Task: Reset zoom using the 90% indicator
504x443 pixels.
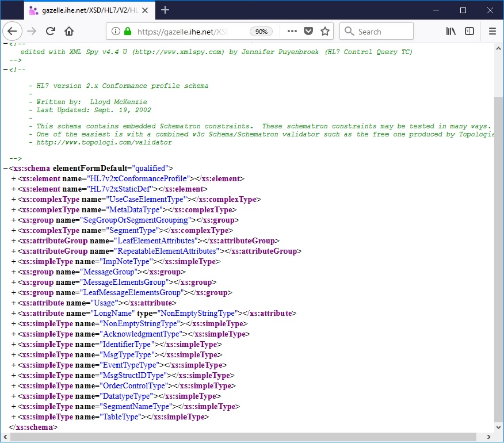Action: pos(261,32)
